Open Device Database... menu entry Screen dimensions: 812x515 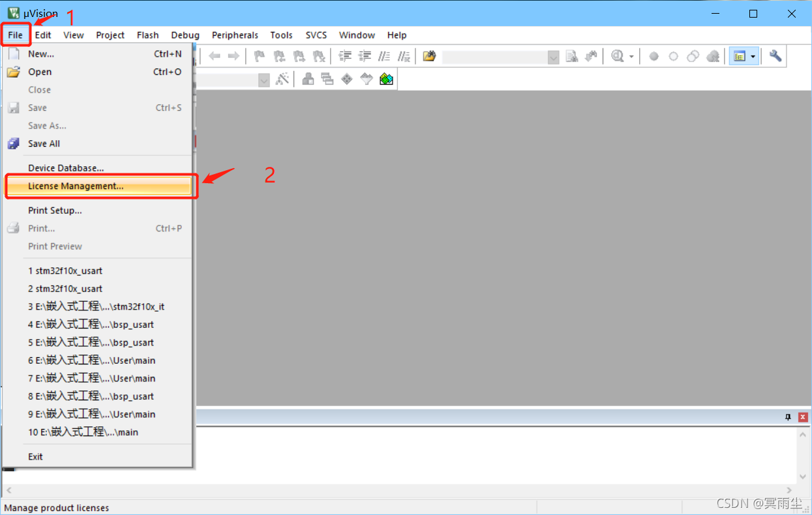coord(97,168)
